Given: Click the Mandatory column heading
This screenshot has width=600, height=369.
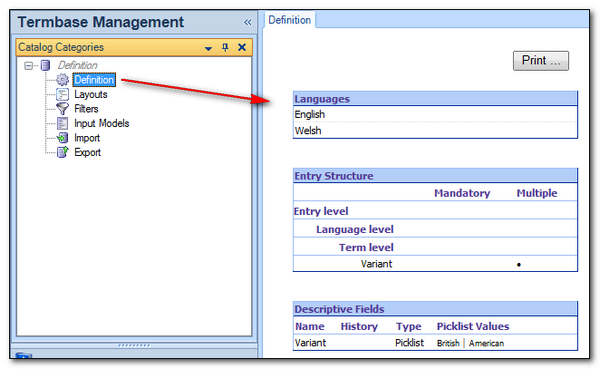Looking at the screenshot, I should coord(462,193).
